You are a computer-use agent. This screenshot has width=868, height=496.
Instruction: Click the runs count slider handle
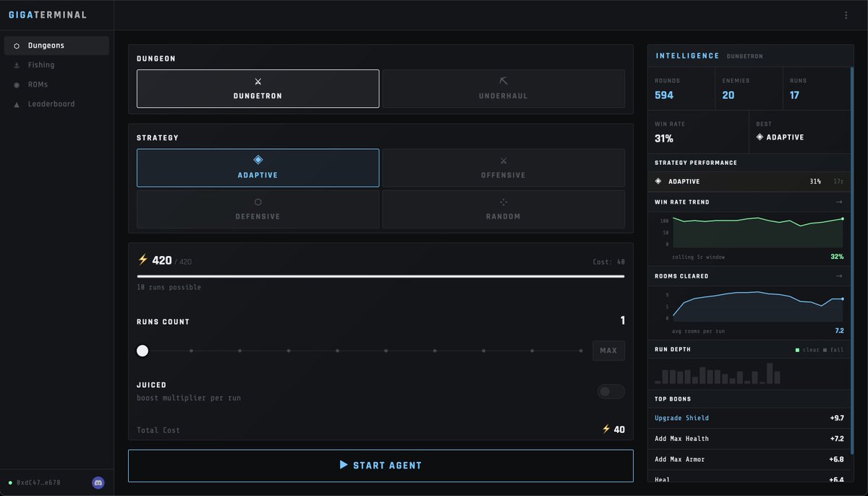point(142,351)
